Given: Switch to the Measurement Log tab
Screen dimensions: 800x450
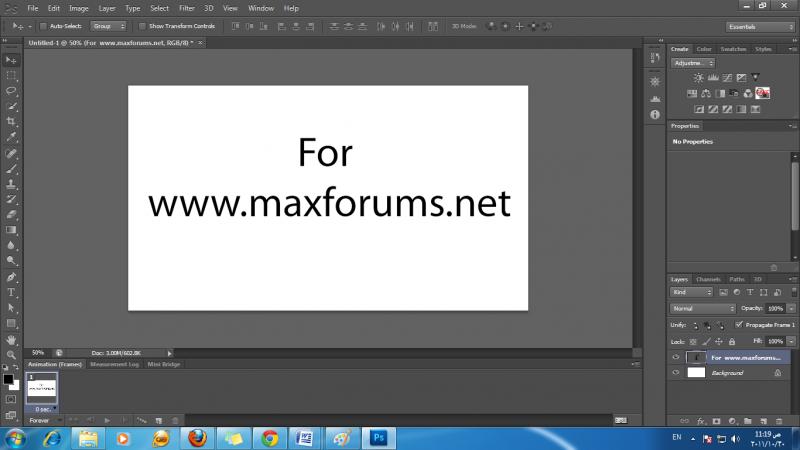Looking at the screenshot, I should (114, 364).
